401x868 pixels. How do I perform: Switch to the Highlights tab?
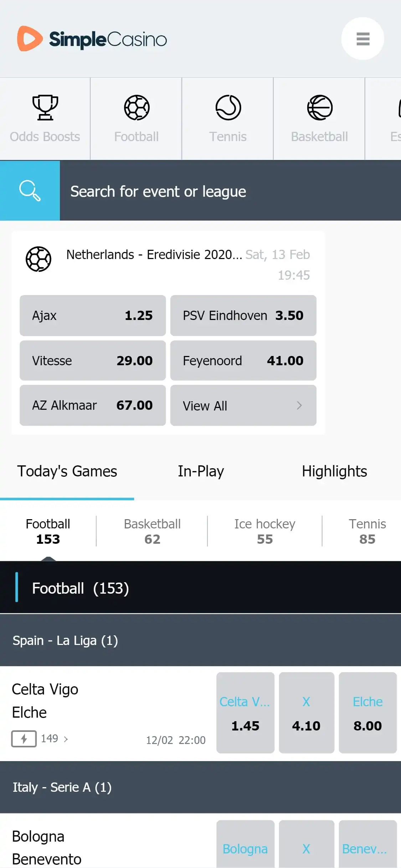pos(334,471)
